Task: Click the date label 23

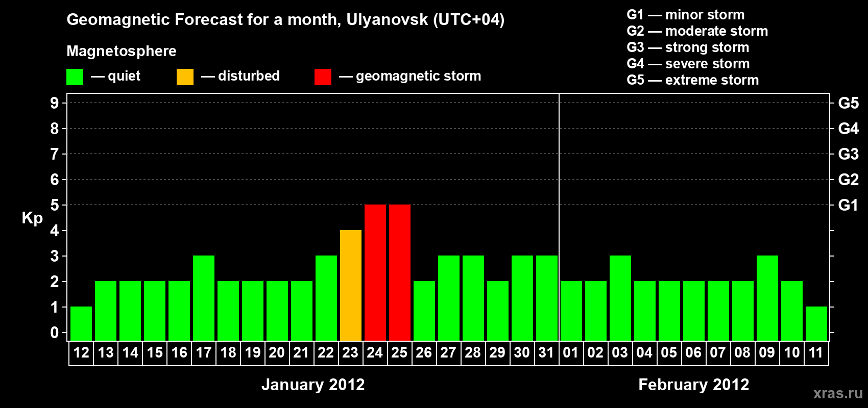Action: (x=350, y=352)
